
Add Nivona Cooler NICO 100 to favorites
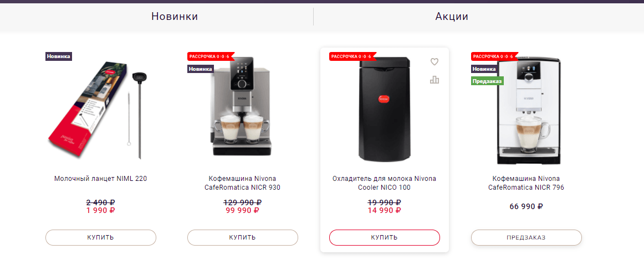435,61
